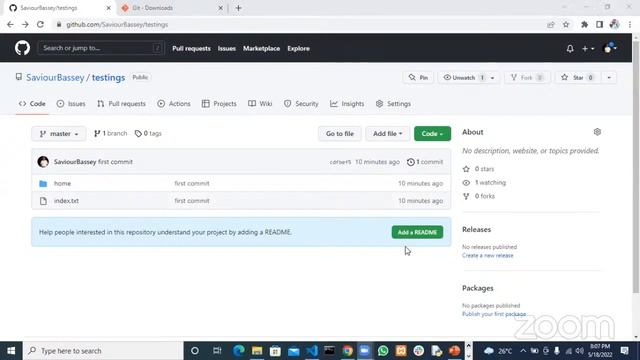Open the notifications bell
Screen dimensions: 640x360
pyautogui.click(x=570, y=49)
